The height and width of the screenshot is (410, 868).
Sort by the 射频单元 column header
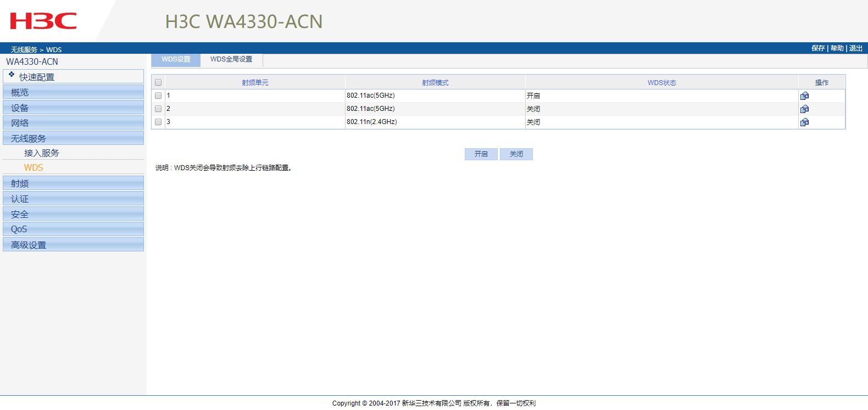click(255, 83)
